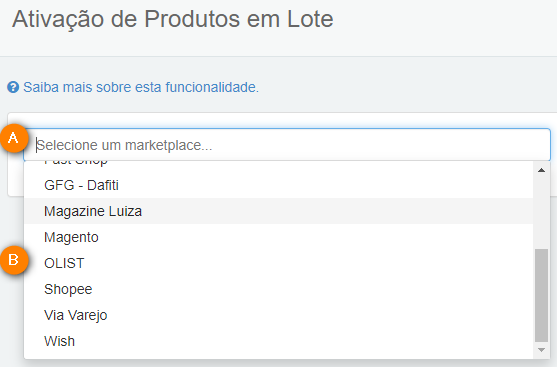Select the partially hidden Fast Shop option
Viewport: 557px width, 367px height.
(x=278, y=165)
